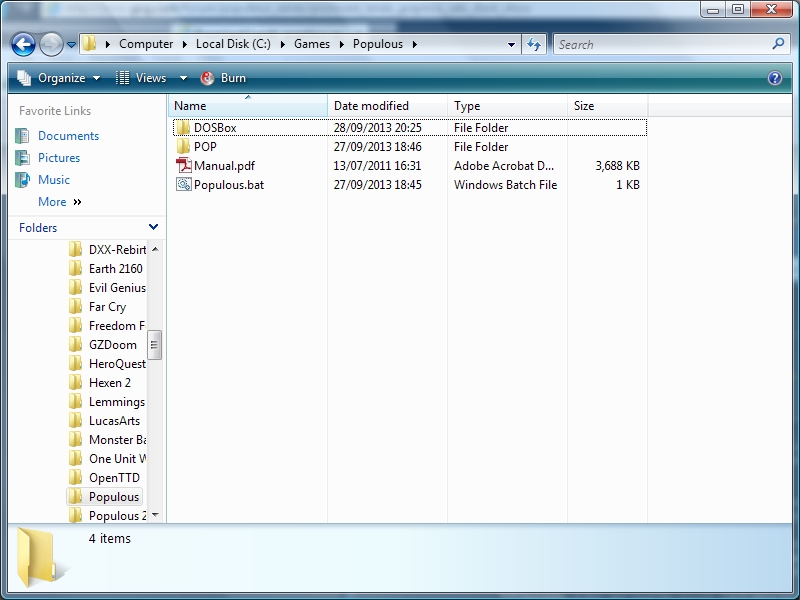Click folder tree scroll up arrow
This screenshot has height=600, width=800.
pyautogui.click(x=155, y=249)
